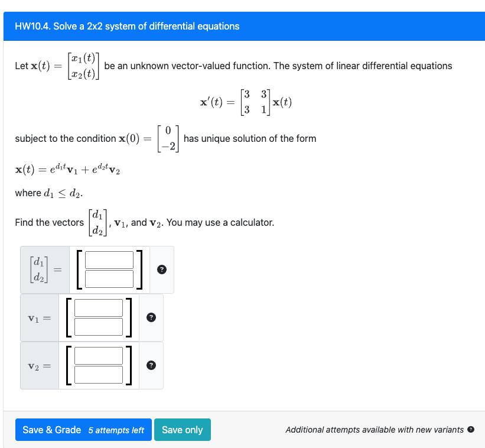
Task: Open the help tooltip beside the v₁ answer
Action: [x=152, y=317]
